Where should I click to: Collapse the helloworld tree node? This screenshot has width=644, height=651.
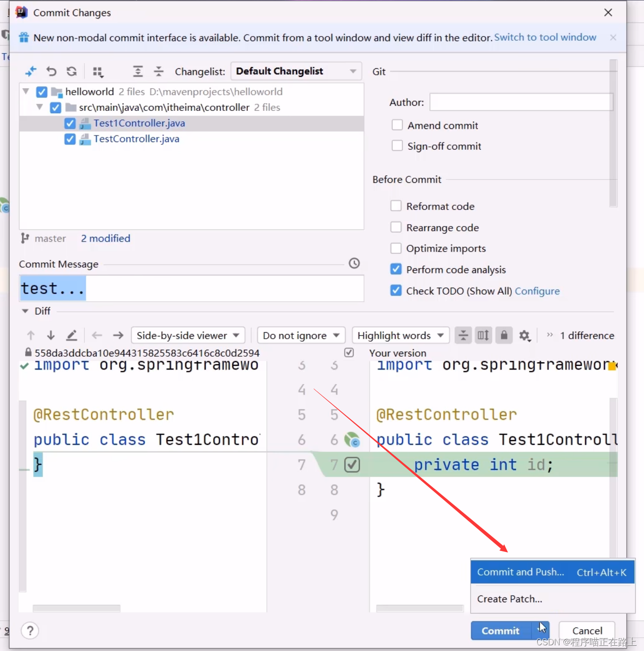pos(26,91)
